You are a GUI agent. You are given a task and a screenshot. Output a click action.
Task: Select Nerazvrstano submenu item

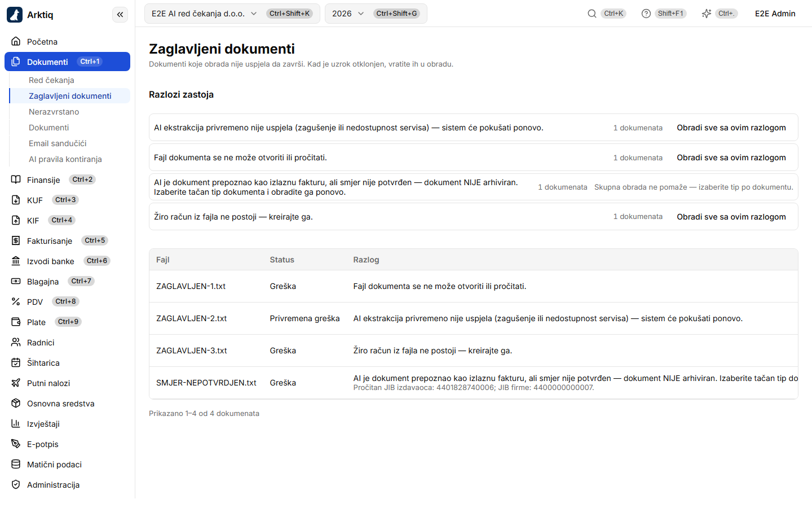[x=54, y=112]
